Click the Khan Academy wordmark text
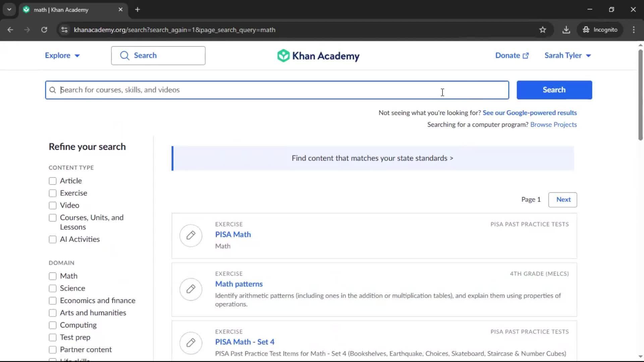The width and height of the screenshot is (644, 362). (326, 56)
